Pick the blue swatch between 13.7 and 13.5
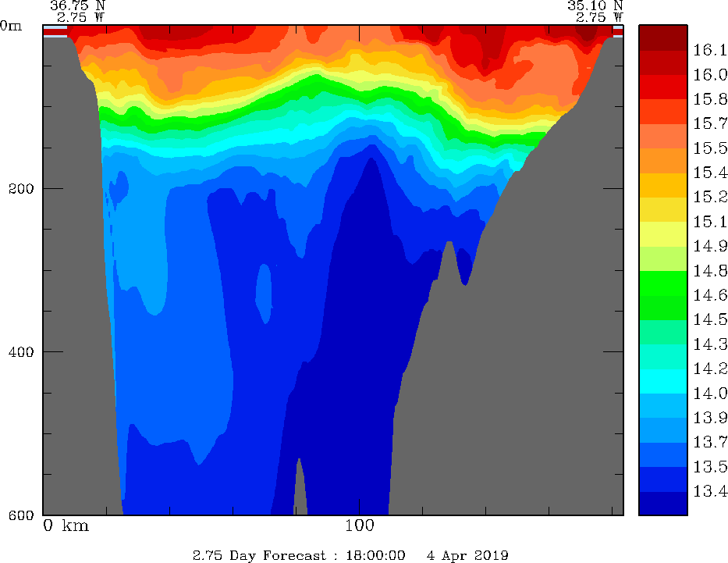 [663, 454]
